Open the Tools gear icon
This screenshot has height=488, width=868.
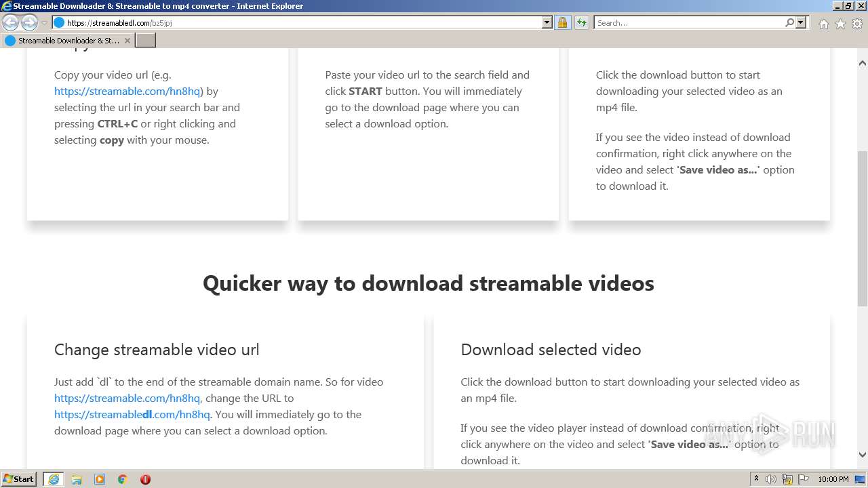(857, 24)
